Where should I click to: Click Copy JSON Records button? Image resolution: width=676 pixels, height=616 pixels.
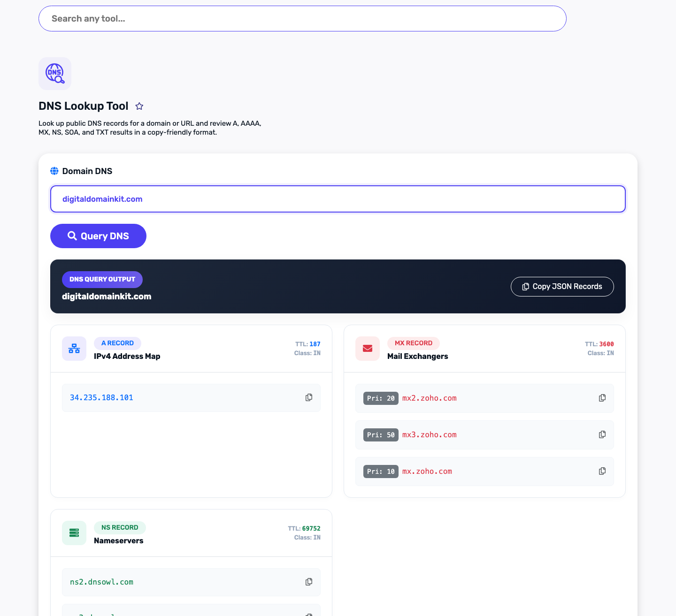coord(562,287)
